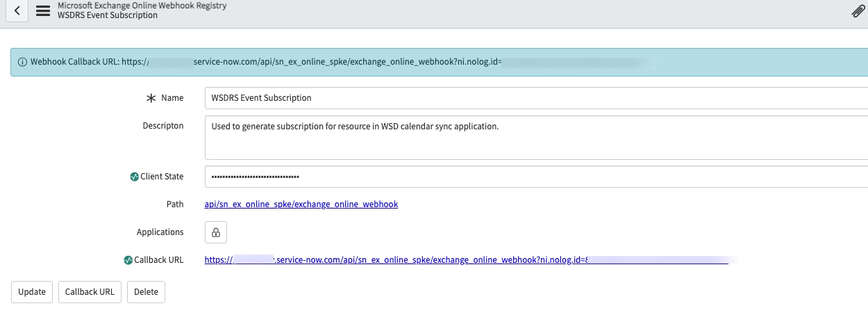Edit the Descripton text area
868x315 pixels.
(536, 138)
